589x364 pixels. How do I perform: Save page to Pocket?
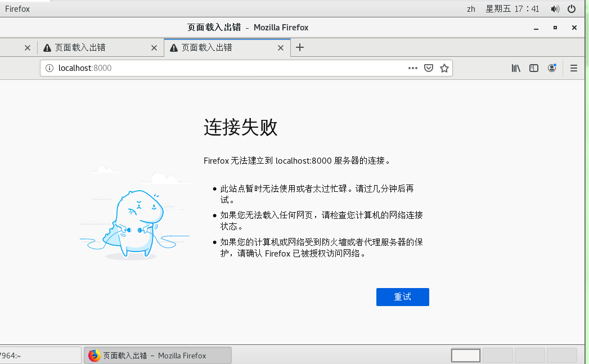coord(429,68)
